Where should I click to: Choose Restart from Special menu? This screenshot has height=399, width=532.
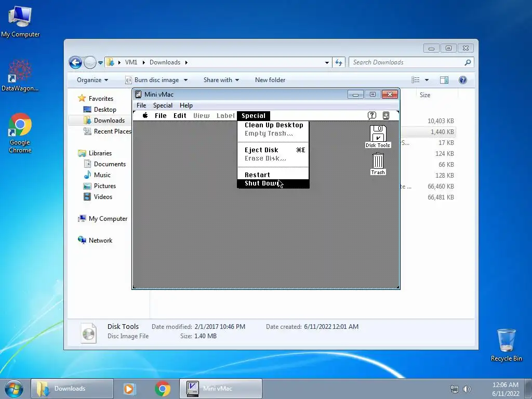pyautogui.click(x=273, y=175)
